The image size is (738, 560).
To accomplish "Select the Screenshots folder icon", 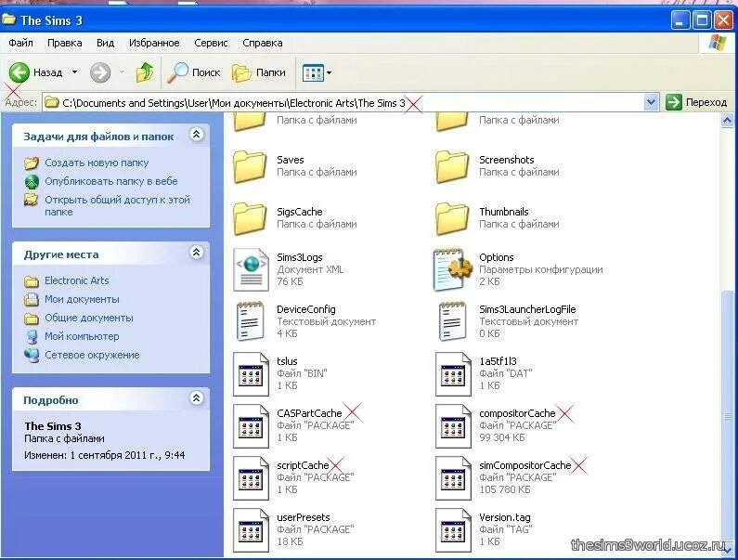I will [452, 166].
